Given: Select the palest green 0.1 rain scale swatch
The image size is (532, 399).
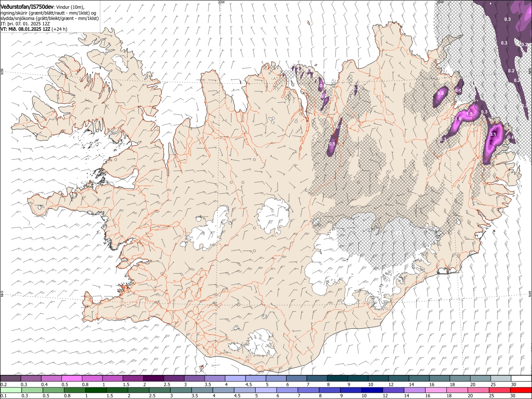Looking at the screenshot, I should (11, 390).
